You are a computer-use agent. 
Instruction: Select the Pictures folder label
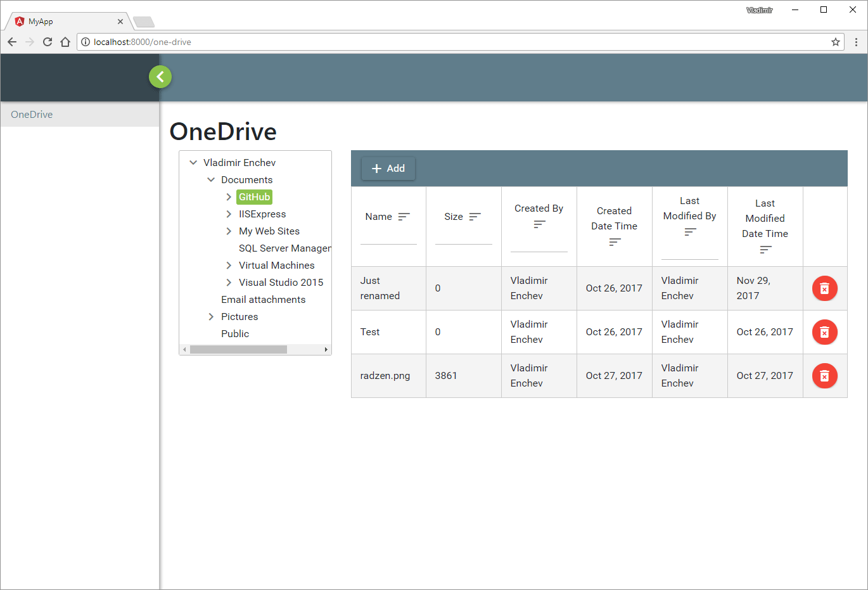point(239,317)
